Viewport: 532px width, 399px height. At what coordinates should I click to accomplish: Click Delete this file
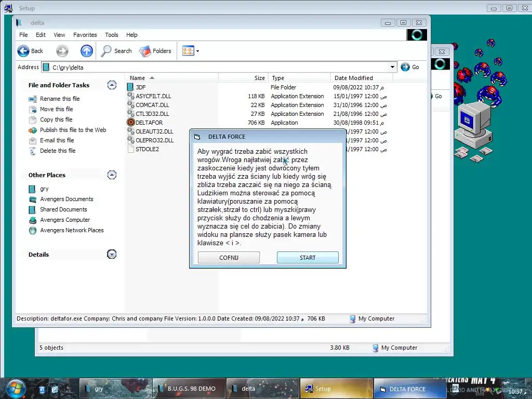point(58,151)
